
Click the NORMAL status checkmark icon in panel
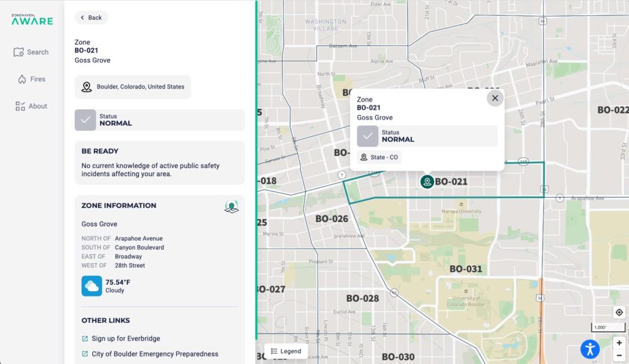coord(85,120)
